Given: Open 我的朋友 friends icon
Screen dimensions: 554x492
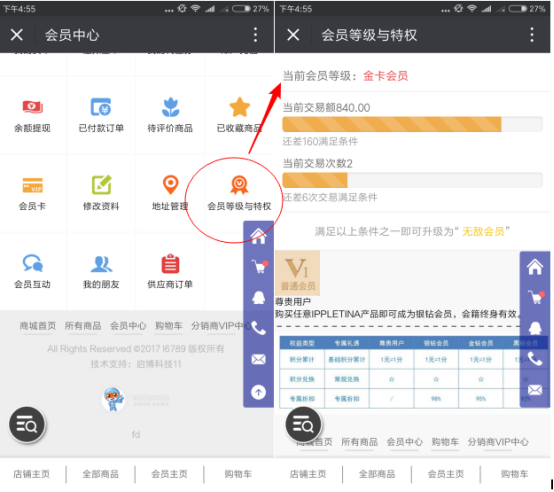Looking at the screenshot, I should tap(101, 263).
